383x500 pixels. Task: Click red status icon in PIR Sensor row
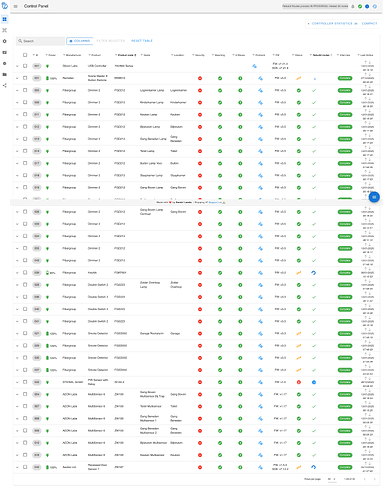point(299,382)
